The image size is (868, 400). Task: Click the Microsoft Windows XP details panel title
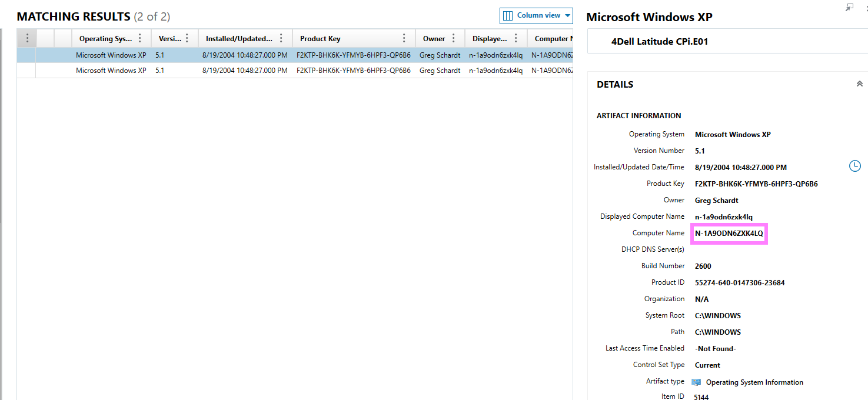pos(650,17)
